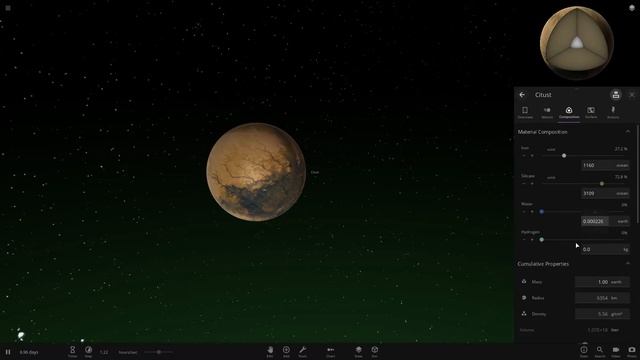
Task: Open the Add object tool
Action: (286, 351)
